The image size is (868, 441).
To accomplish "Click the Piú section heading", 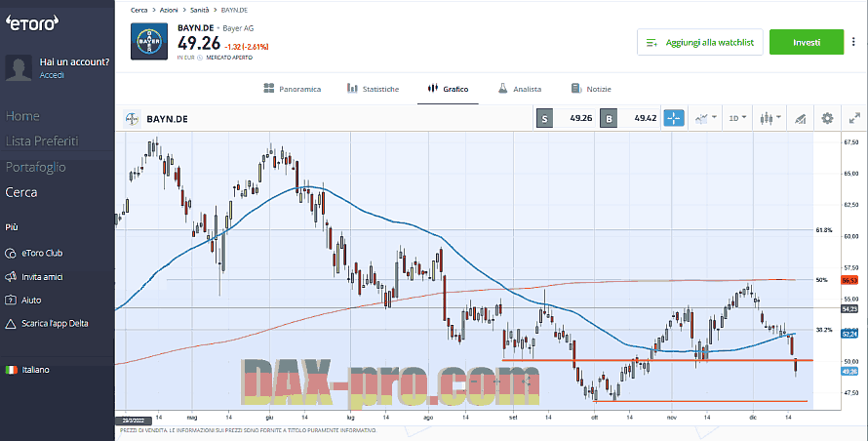I will click(12, 227).
